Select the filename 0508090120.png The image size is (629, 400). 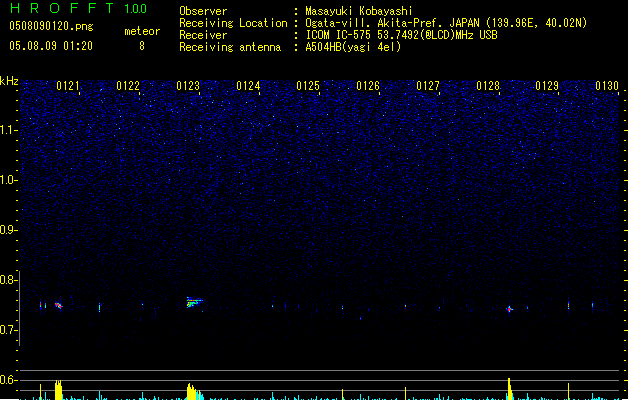[x=51, y=27]
